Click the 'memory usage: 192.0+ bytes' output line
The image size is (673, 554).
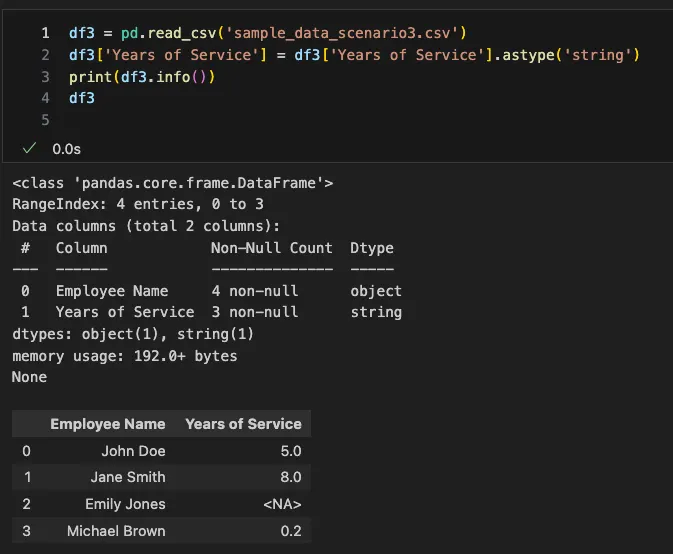pyautogui.click(x=124, y=356)
